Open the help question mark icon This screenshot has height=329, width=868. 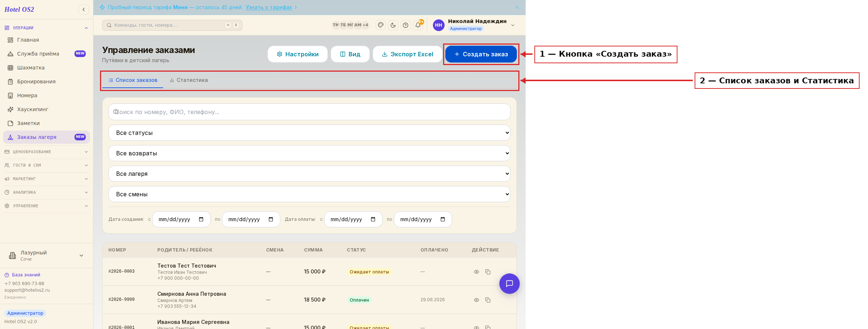click(406, 25)
